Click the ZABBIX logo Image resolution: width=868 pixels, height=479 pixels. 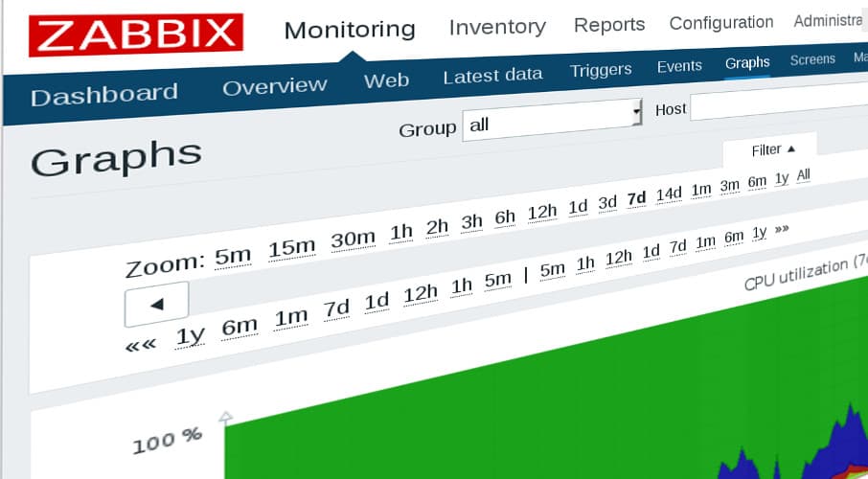[x=136, y=34]
